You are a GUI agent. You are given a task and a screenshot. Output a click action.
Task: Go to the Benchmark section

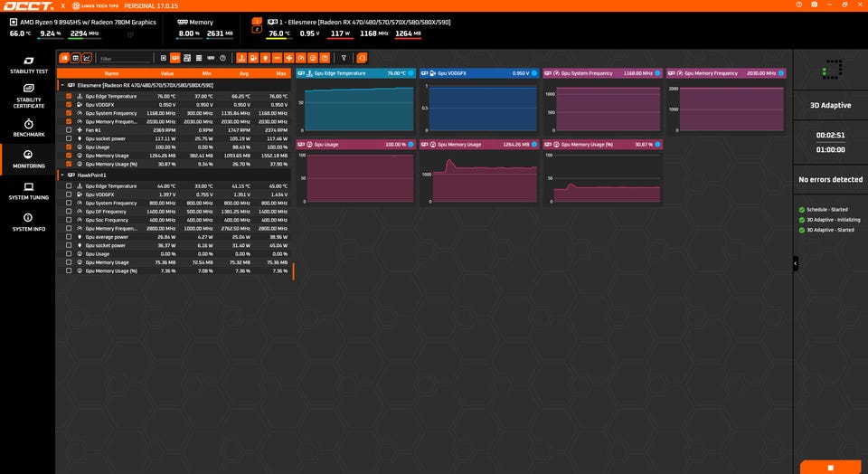tap(29, 128)
